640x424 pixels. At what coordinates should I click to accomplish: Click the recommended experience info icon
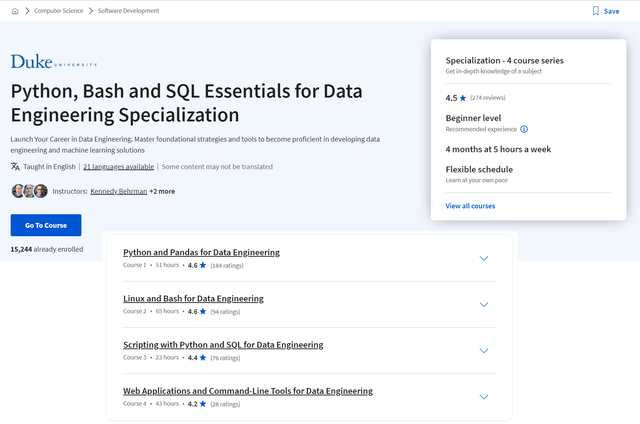pyautogui.click(x=524, y=129)
